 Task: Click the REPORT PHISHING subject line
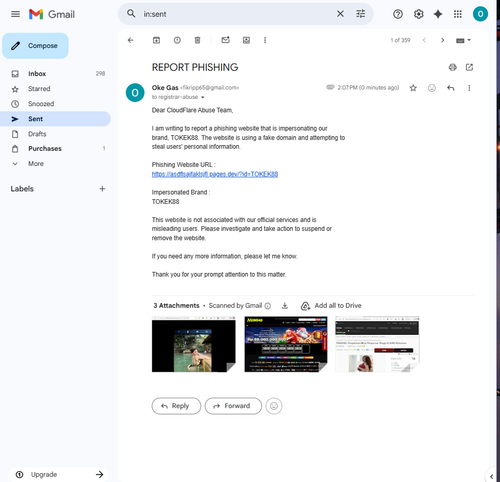click(195, 67)
